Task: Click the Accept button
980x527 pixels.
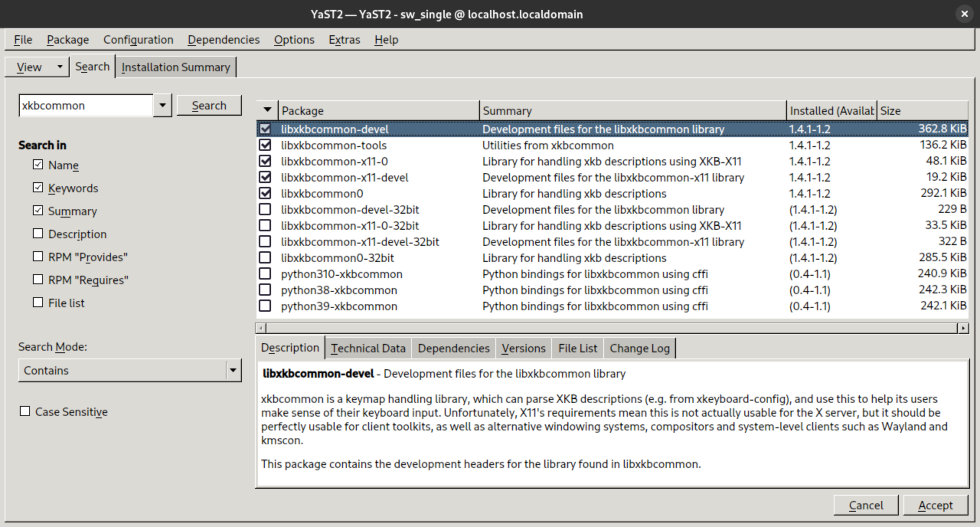Action: click(x=935, y=505)
